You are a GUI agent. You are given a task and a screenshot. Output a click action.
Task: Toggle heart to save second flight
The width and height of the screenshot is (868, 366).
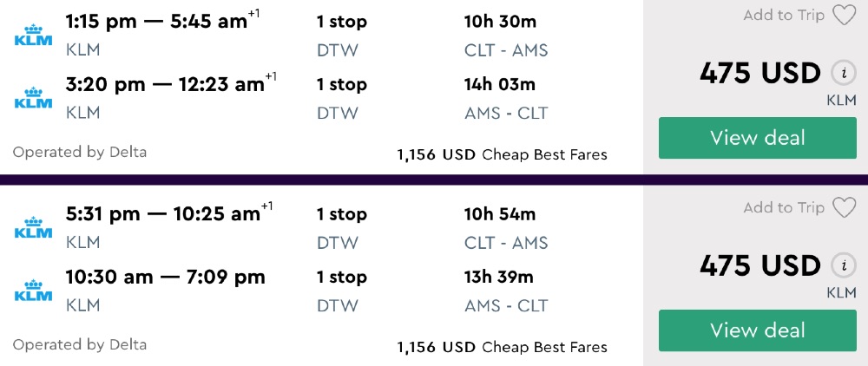[x=844, y=208]
